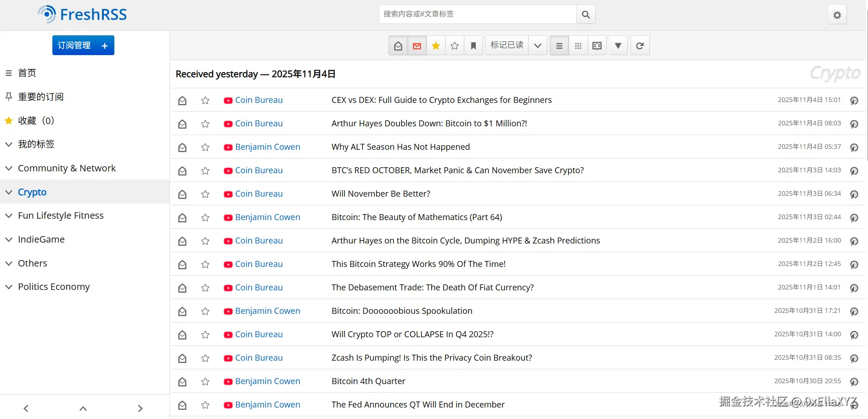Viewport: 868px width, 419px height.
Task: Refresh the feed list
Action: coord(640,45)
